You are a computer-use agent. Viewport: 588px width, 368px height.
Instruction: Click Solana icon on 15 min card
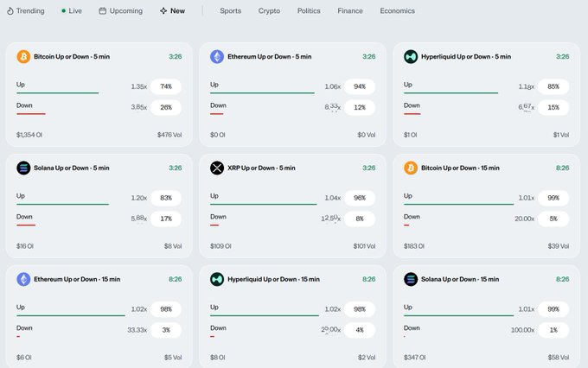coord(411,279)
